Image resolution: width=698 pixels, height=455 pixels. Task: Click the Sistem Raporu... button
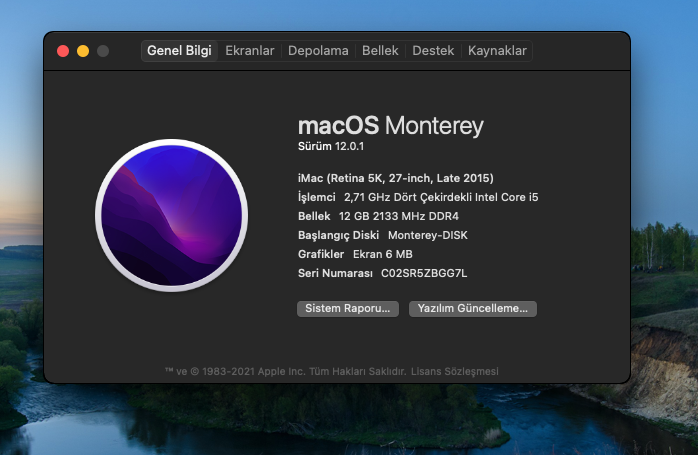click(x=348, y=309)
